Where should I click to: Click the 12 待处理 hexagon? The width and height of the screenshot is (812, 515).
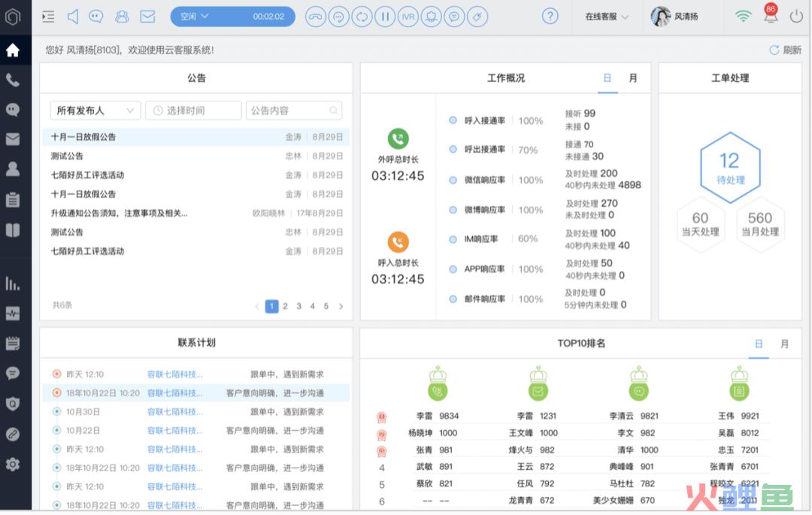point(730,167)
